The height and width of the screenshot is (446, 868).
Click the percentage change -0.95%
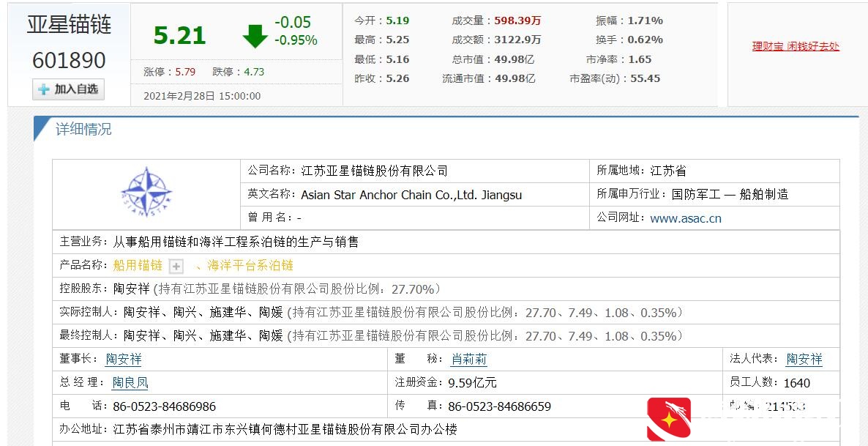[x=296, y=40]
